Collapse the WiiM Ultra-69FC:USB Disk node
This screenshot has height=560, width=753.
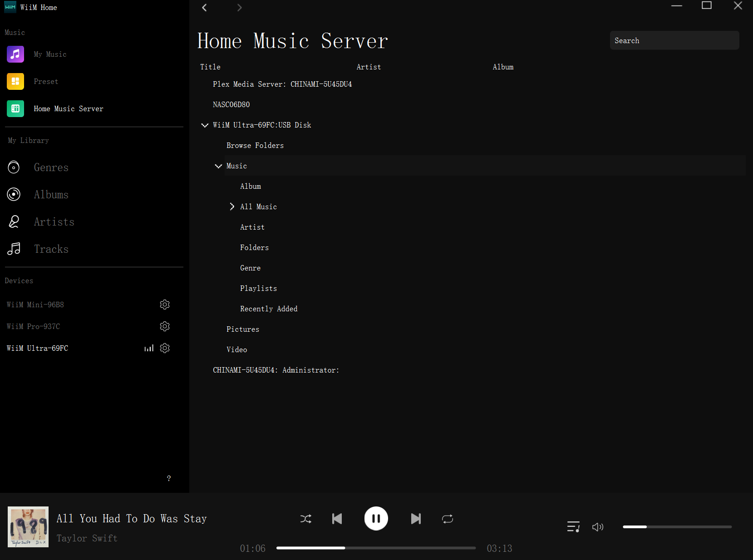click(x=205, y=125)
